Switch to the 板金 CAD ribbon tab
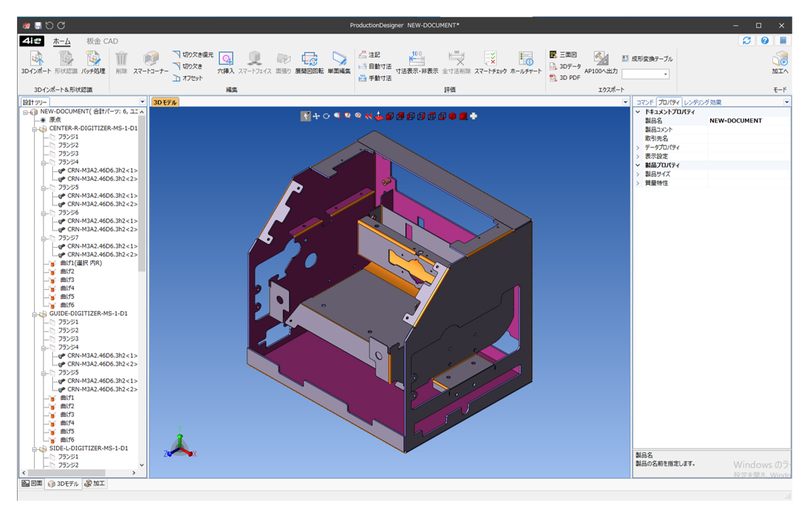The height and width of the screenshot is (517, 812). [x=102, y=42]
